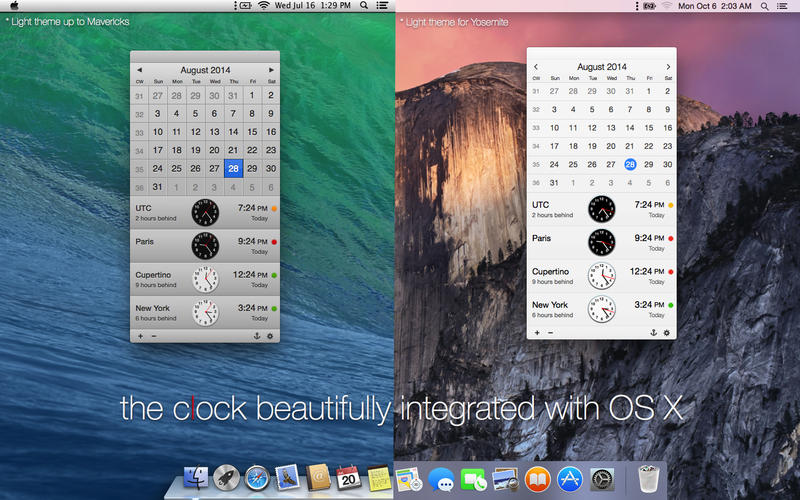The image size is (800, 500).
Task: Click 'Wed Jul 16 1:29 PM' menu bar clock
Action: pos(312,6)
